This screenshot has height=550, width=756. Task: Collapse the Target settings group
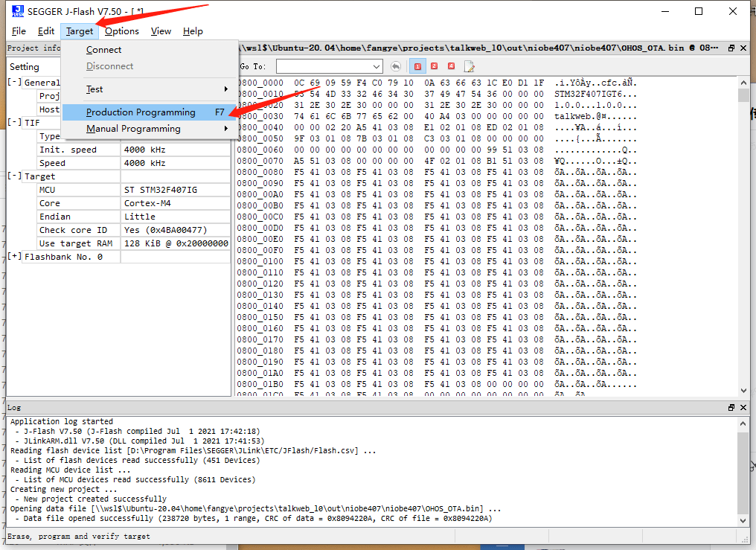coord(14,176)
